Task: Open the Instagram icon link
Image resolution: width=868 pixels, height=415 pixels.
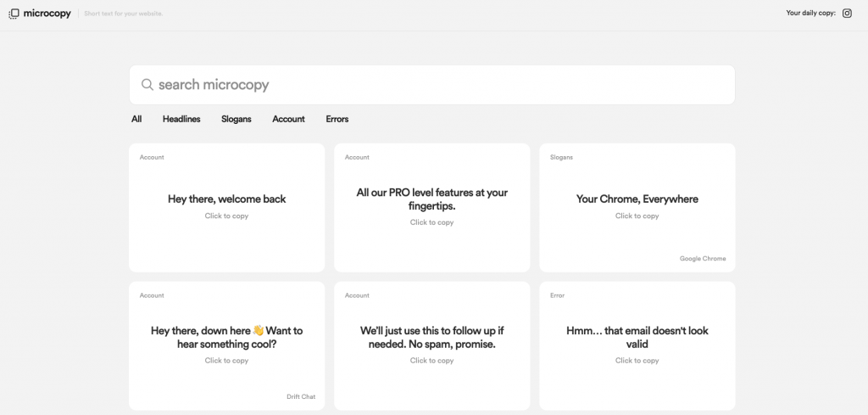Action: (847, 14)
